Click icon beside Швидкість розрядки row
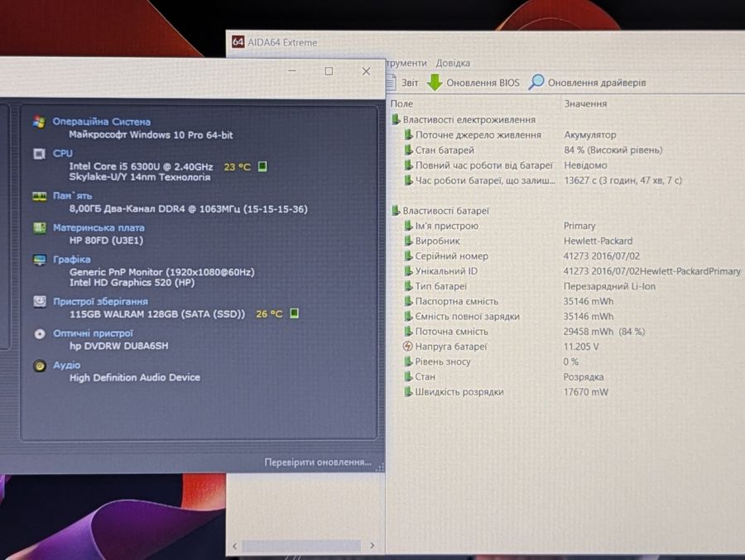745x560 pixels. click(407, 391)
